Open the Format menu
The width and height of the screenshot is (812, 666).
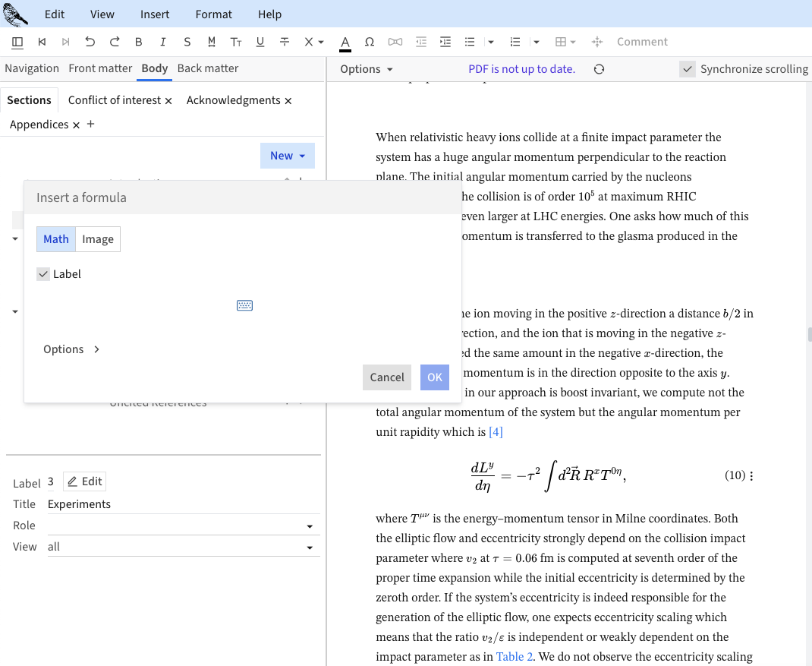click(213, 14)
